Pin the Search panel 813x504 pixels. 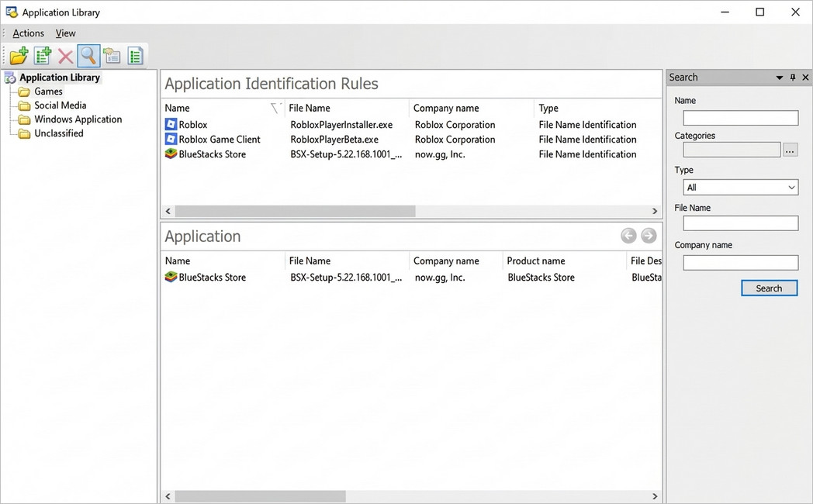(793, 78)
